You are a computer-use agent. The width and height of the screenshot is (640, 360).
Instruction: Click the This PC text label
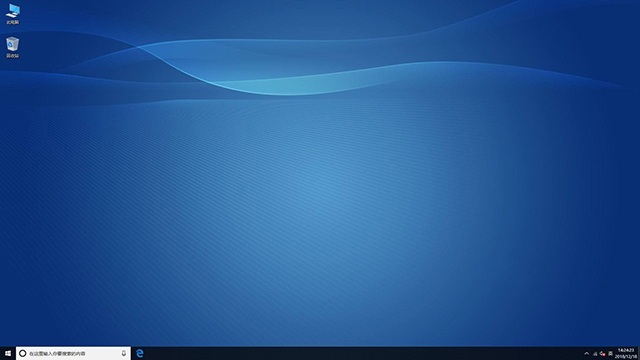[13, 22]
